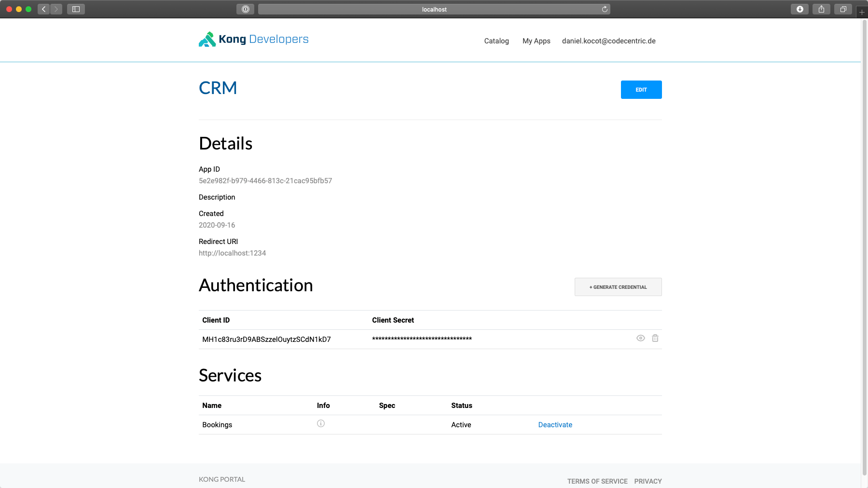Click the Client Secret column header

point(393,320)
